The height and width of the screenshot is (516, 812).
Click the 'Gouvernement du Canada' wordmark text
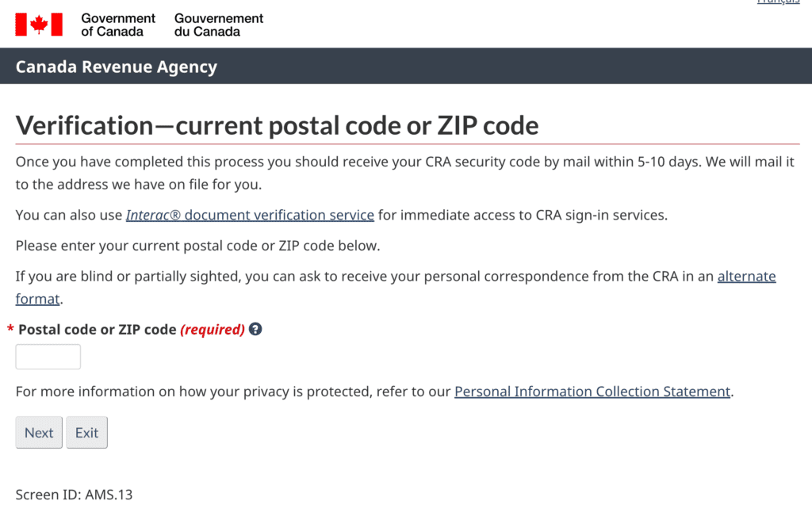pos(219,25)
